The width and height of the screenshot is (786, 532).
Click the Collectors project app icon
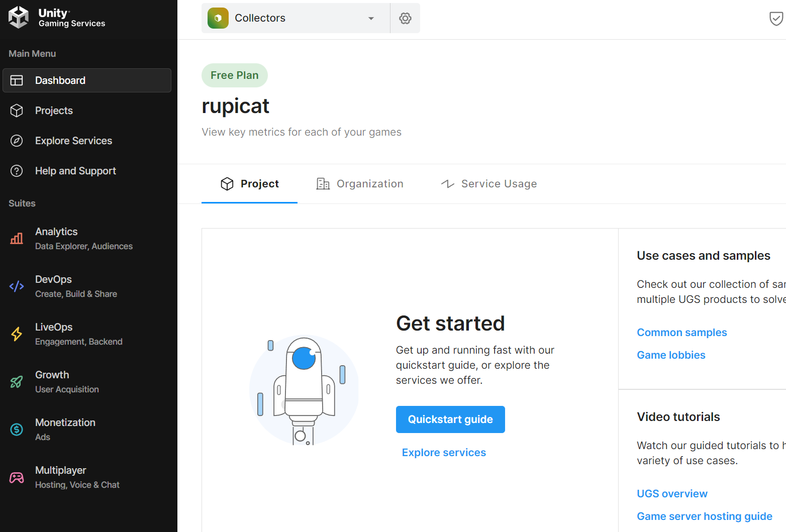(218, 18)
